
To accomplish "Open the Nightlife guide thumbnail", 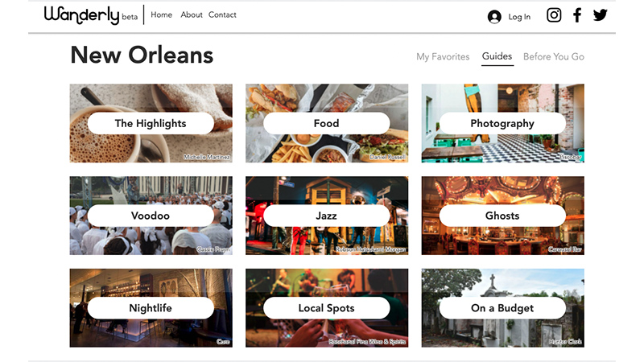I will [151, 308].
